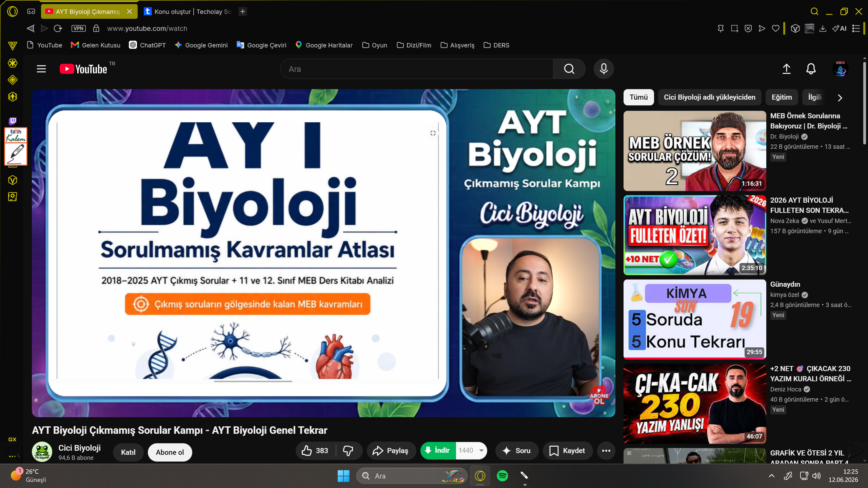Open browser downloads icon
This screenshot has width=868, height=488.
[x=823, y=28]
